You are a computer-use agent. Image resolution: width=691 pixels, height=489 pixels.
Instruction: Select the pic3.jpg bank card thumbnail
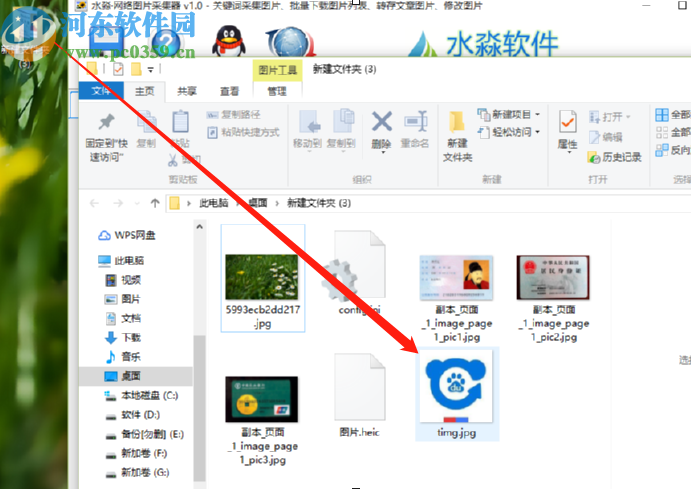point(262,400)
